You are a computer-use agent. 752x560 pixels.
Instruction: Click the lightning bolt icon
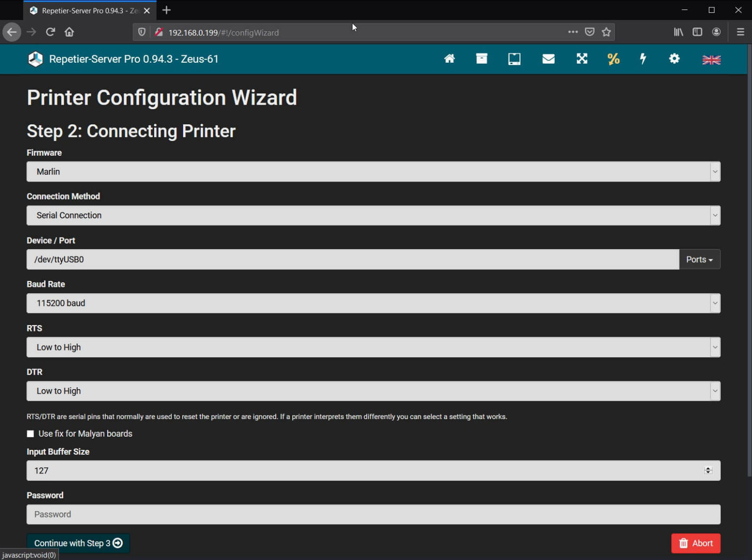coord(643,59)
